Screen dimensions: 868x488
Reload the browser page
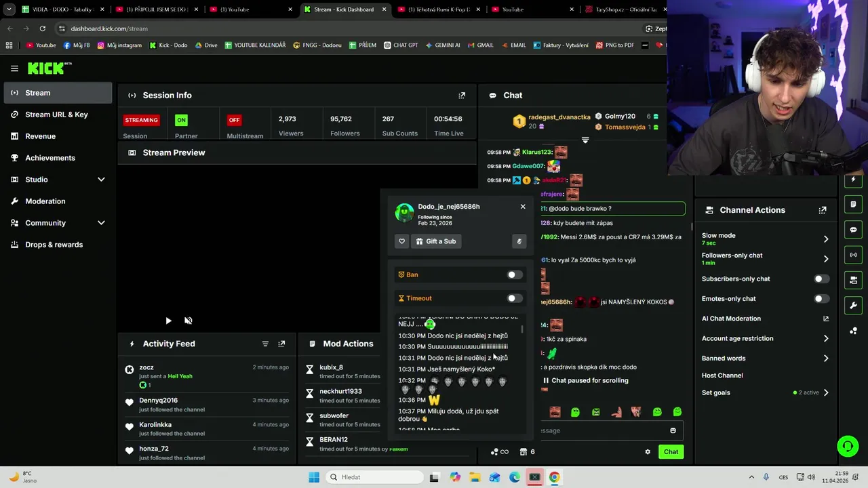point(42,28)
